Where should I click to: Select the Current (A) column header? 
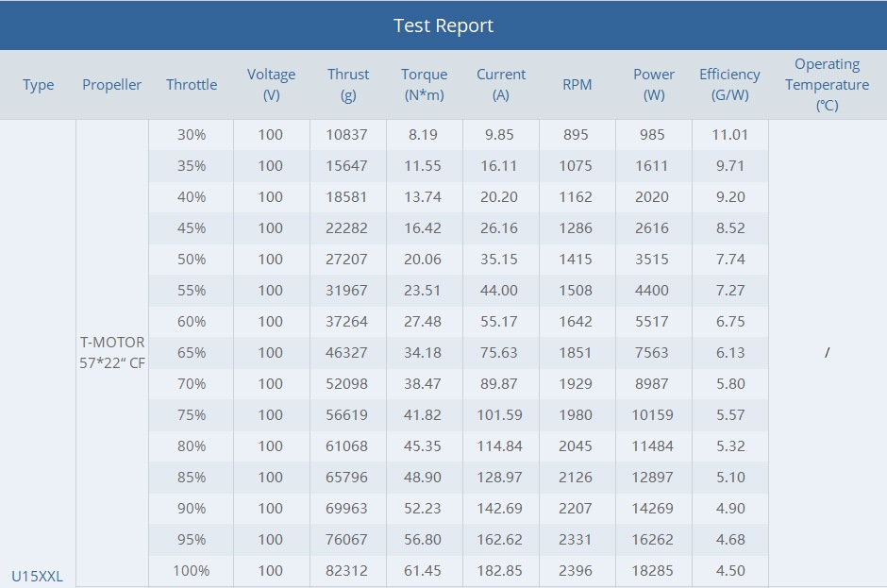tap(501, 85)
